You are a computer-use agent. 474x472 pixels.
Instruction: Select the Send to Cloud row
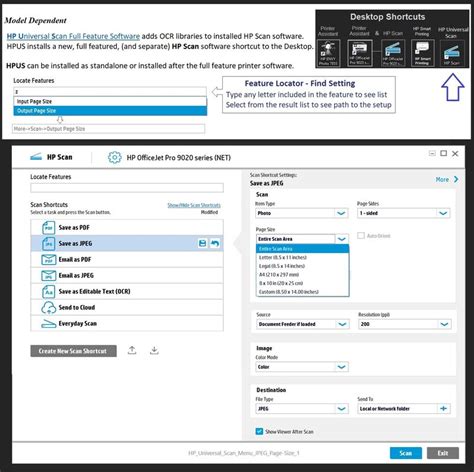pyautogui.click(x=127, y=307)
